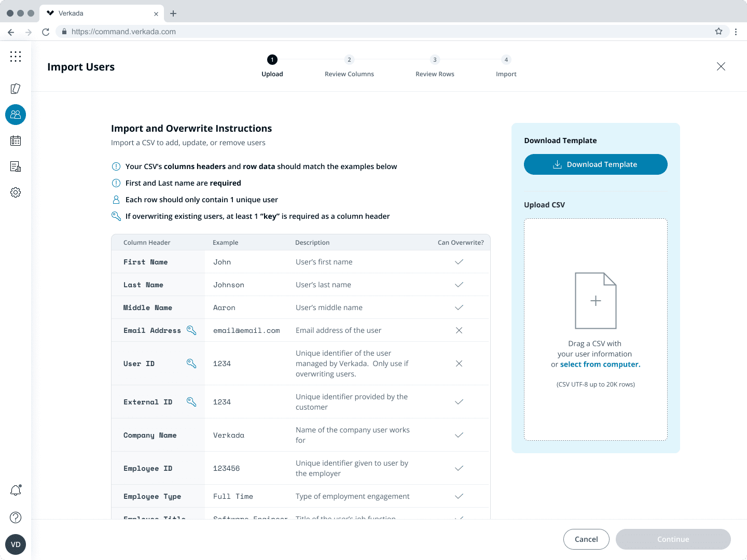Open the calendar schedule sidebar icon
Image resolution: width=747 pixels, height=560 pixels.
(16, 141)
